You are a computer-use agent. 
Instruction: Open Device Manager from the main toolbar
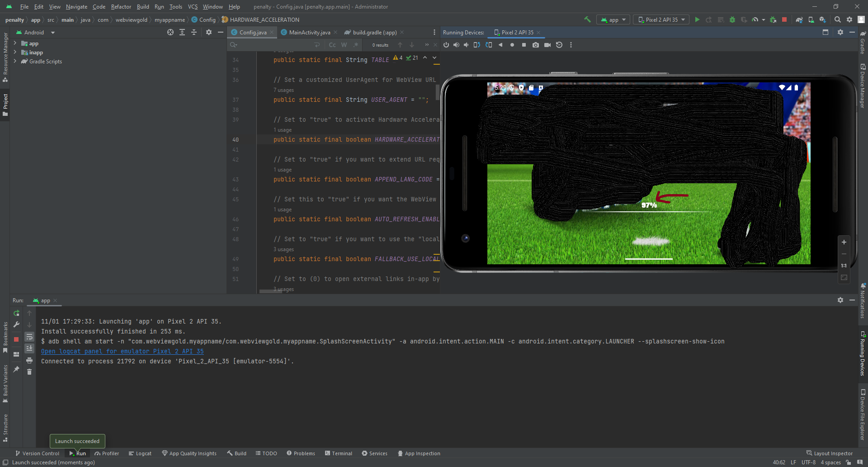811,19
